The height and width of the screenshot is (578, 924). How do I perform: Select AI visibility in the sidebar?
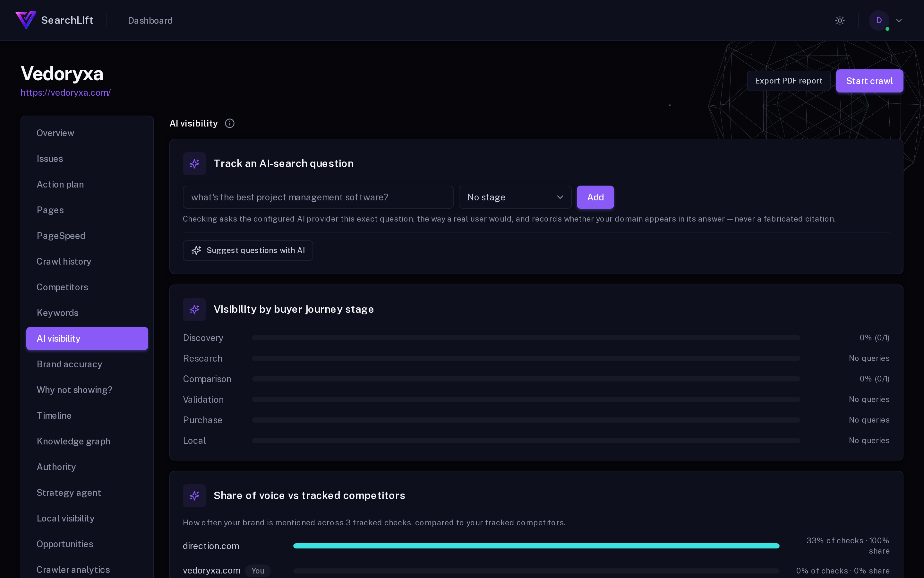click(87, 338)
